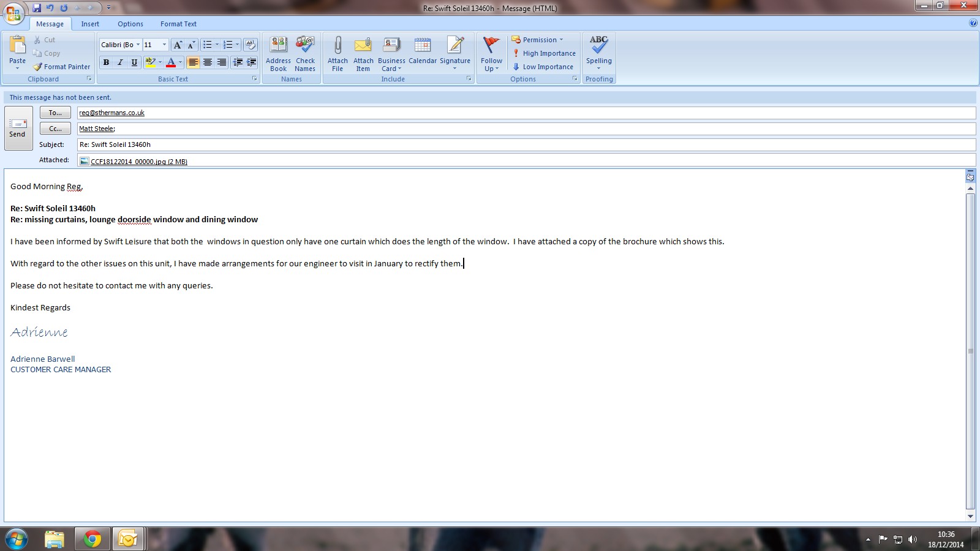980x551 pixels.
Task: Click the volume speaker tray icon
Action: pyautogui.click(x=913, y=539)
